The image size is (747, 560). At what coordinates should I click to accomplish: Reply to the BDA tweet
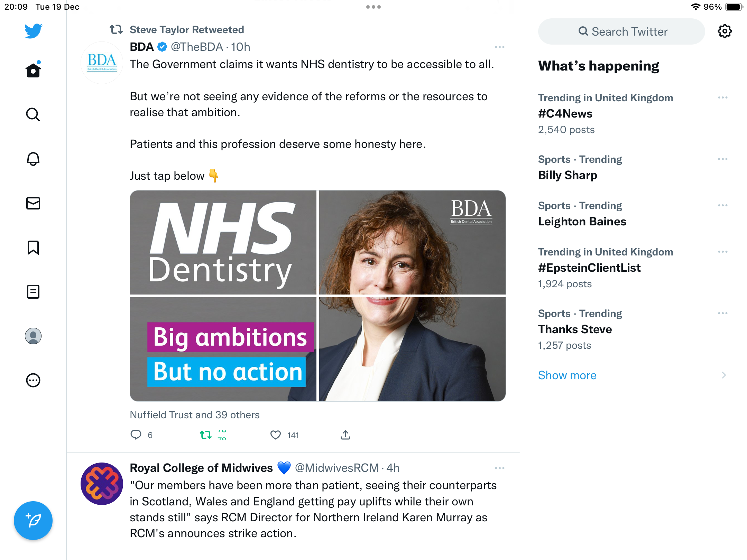(136, 435)
